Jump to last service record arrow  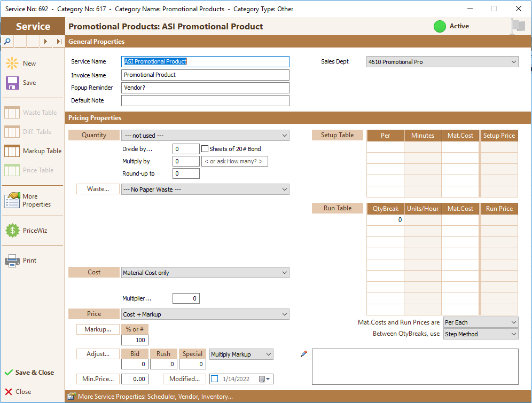tap(59, 41)
